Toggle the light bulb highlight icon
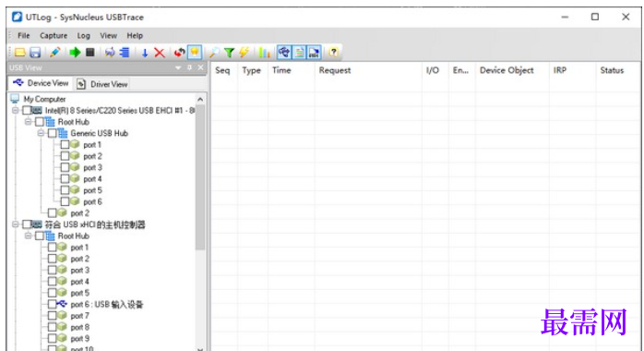Screen dimensions: 644x351 click(195, 53)
